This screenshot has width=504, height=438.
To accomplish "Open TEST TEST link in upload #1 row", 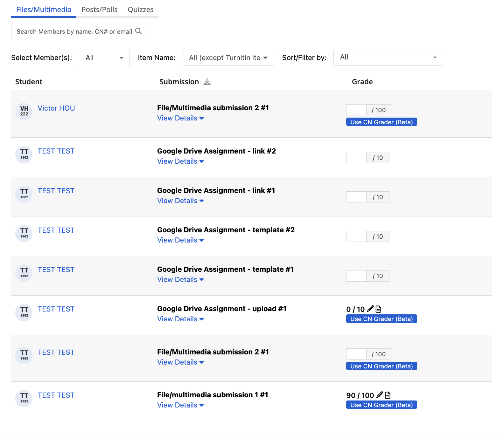I will [56, 309].
